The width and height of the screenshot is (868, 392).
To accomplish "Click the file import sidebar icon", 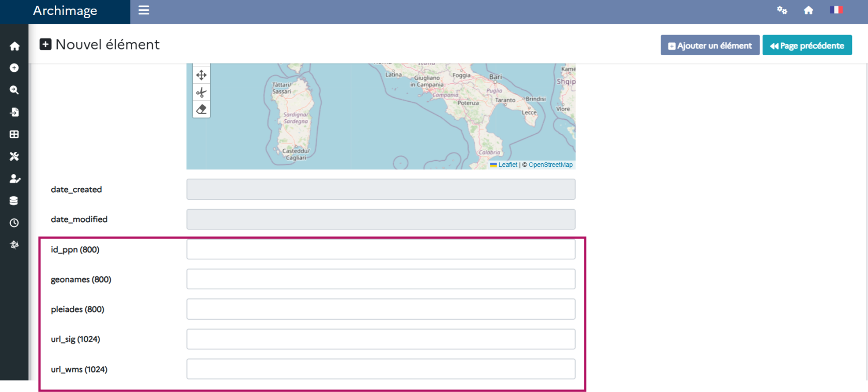I will 14,112.
